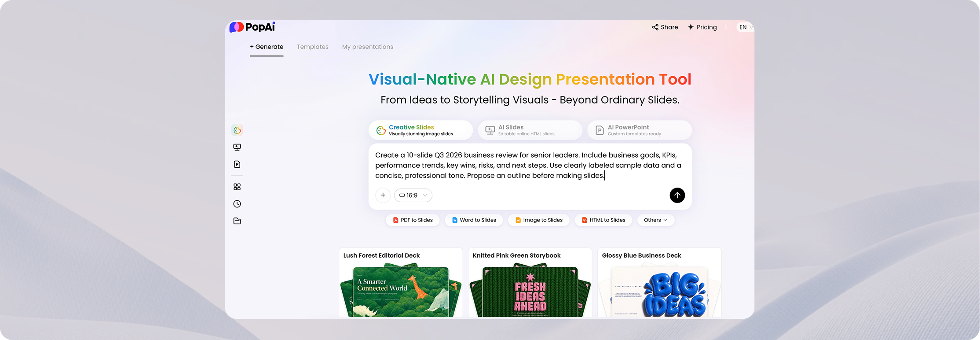Image resolution: width=980 pixels, height=340 pixels.
Task: Select the Creative Slides mode
Action: (421, 130)
